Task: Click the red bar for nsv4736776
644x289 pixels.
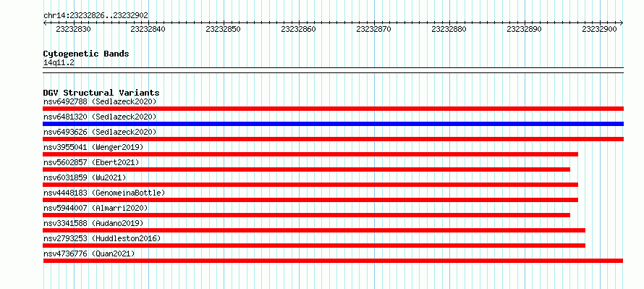Action: [333, 261]
